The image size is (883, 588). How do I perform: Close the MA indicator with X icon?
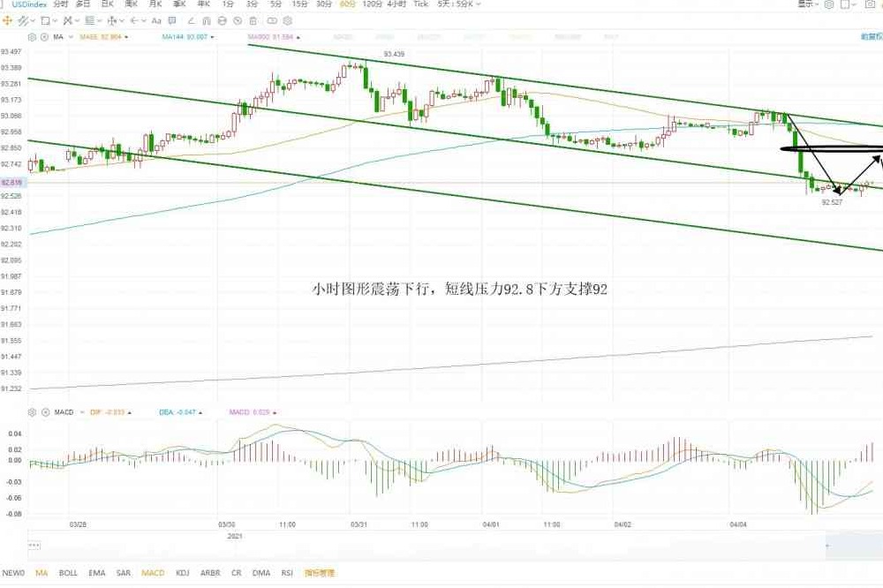point(43,37)
